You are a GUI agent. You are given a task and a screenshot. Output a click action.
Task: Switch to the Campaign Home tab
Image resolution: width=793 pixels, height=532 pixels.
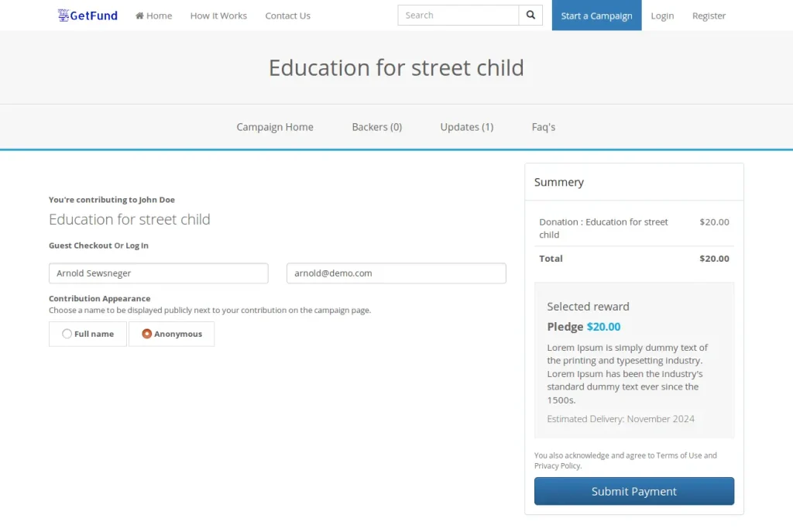275,127
